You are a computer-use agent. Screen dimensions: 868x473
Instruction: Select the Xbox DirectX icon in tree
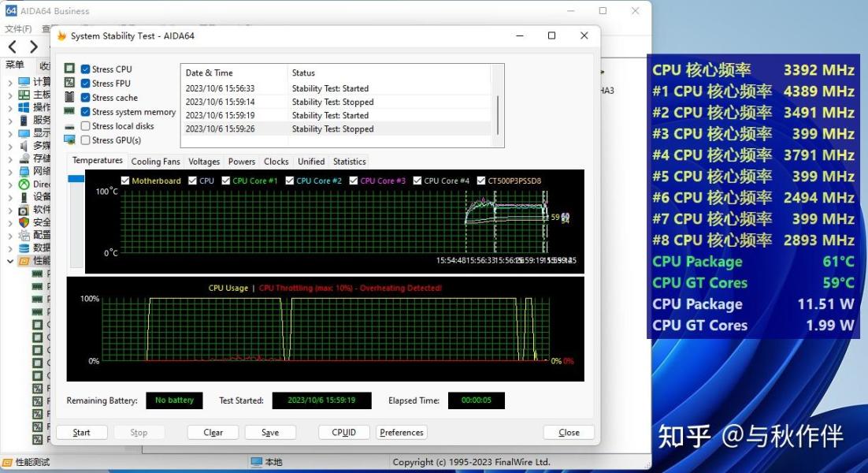point(24,184)
